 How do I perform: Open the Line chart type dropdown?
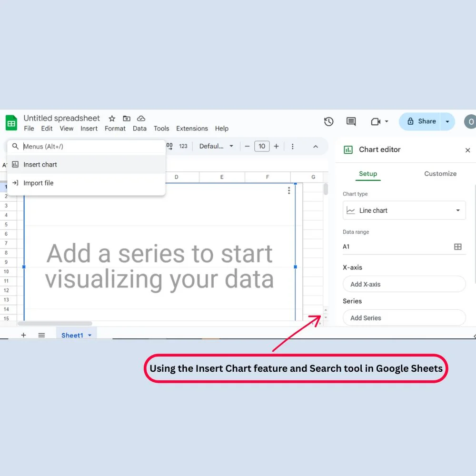point(404,210)
